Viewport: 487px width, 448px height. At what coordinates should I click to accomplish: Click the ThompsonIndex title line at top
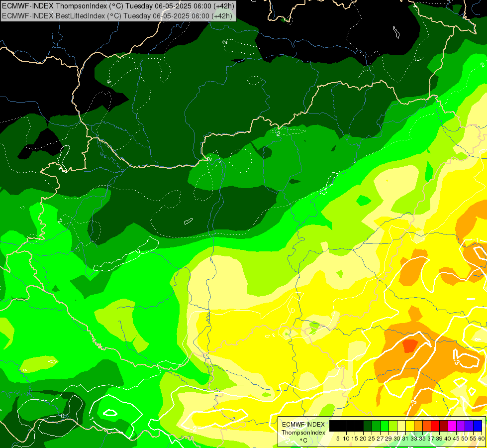[x=118, y=5]
